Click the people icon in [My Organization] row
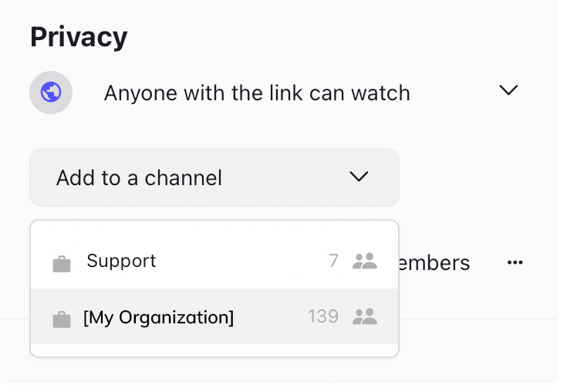Viewport: 567px width, 392px height. tap(365, 316)
